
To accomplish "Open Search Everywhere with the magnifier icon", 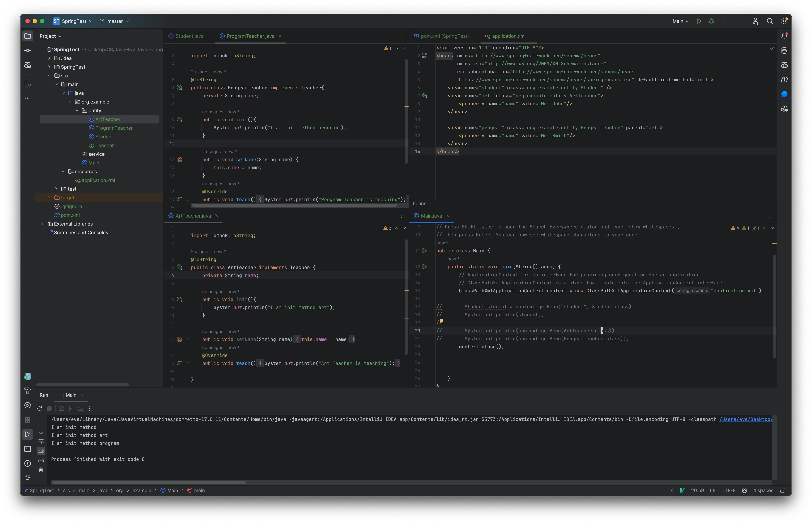I will point(770,21).
